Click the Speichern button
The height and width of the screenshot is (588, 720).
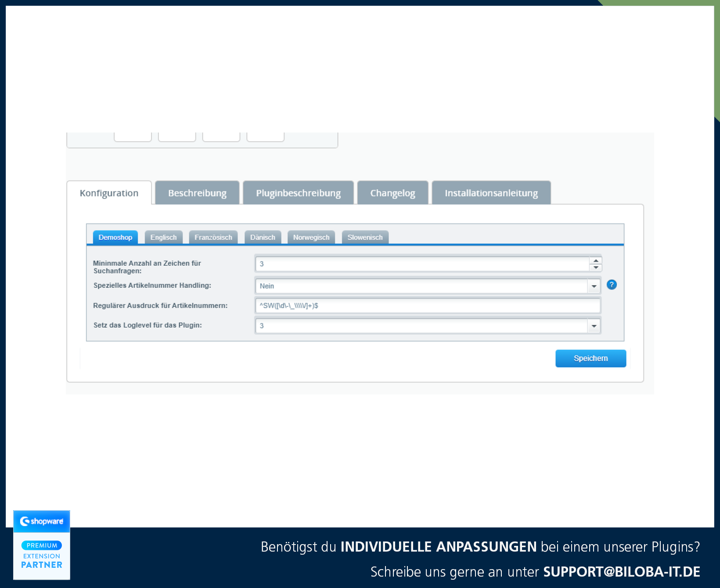click(591, 359)
